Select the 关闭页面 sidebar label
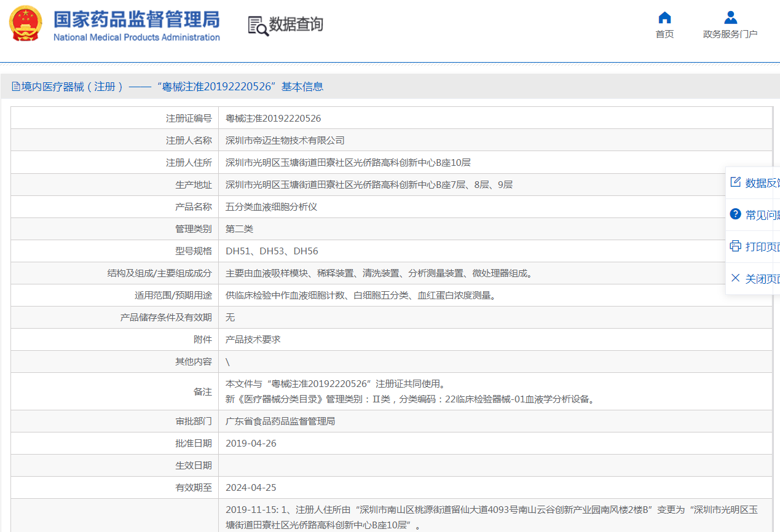780x532 pixels. click(x=762, y=279)
